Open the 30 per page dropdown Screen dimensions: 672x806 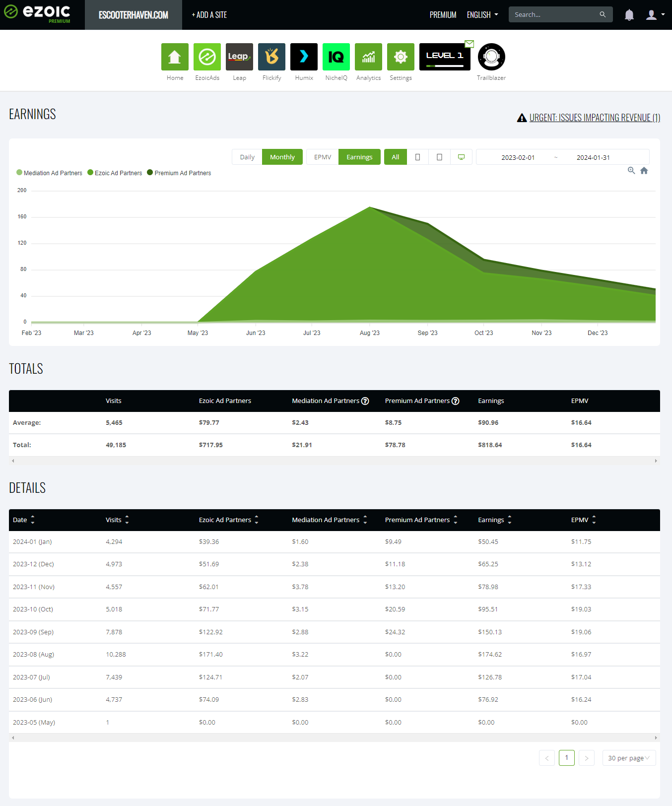tap(629, 758)
